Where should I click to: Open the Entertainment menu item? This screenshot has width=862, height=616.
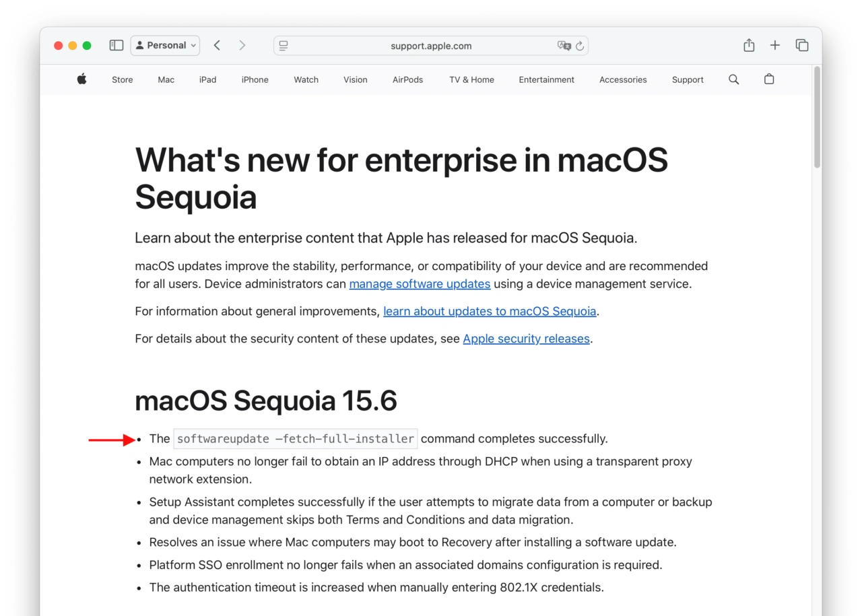tap(546, 79)
